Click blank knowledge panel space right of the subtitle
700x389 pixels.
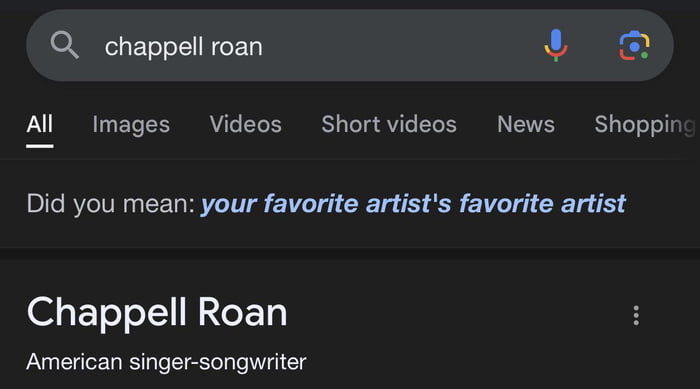[491, 362]
